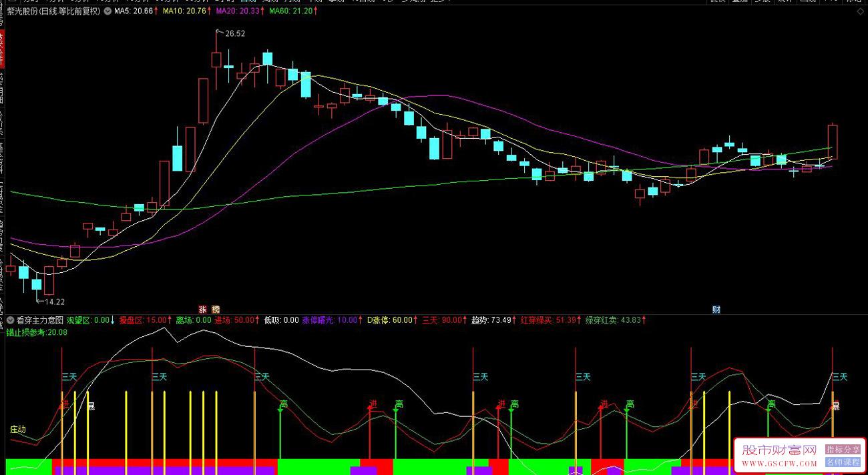
Task: Click the 进场: 50.00 value
Action: point(237,320)
